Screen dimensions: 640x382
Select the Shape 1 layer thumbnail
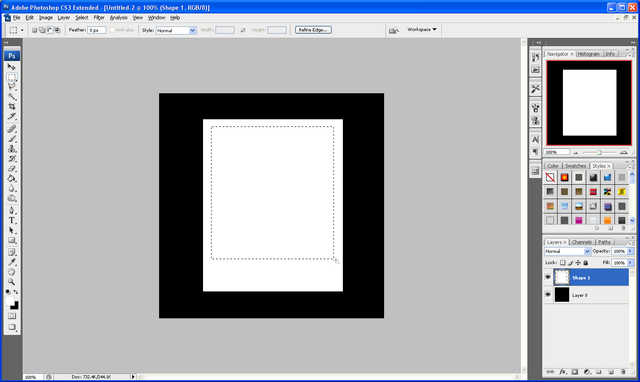pyautogui.click(x=562, y=277)
